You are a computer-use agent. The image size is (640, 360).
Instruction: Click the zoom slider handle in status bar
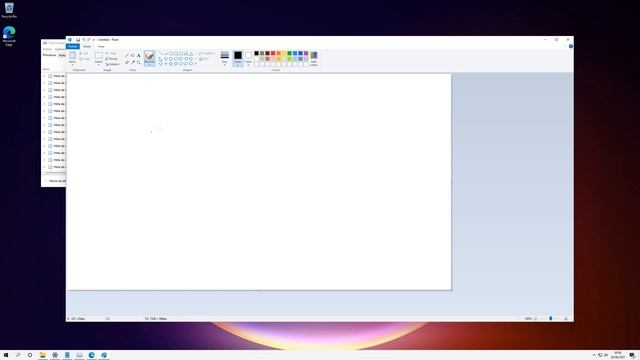pos(551,318)
